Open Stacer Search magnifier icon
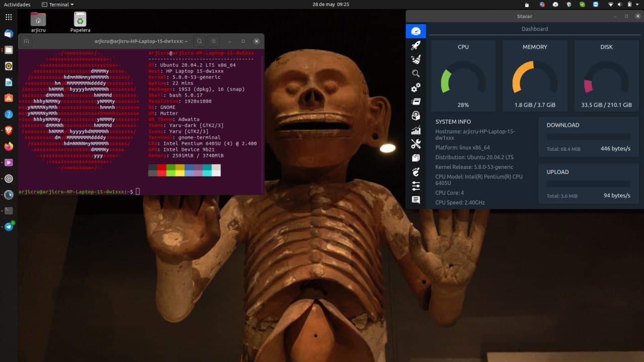 point(416,73)
